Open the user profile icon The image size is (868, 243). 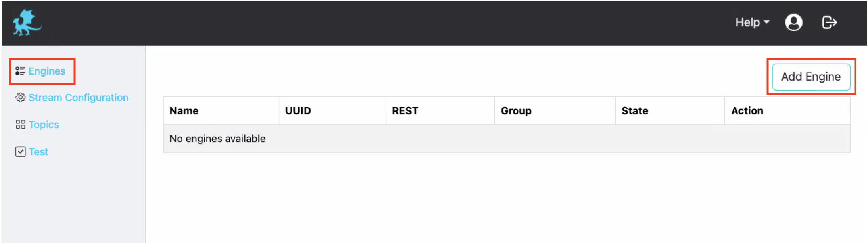(x=793, y=22)
